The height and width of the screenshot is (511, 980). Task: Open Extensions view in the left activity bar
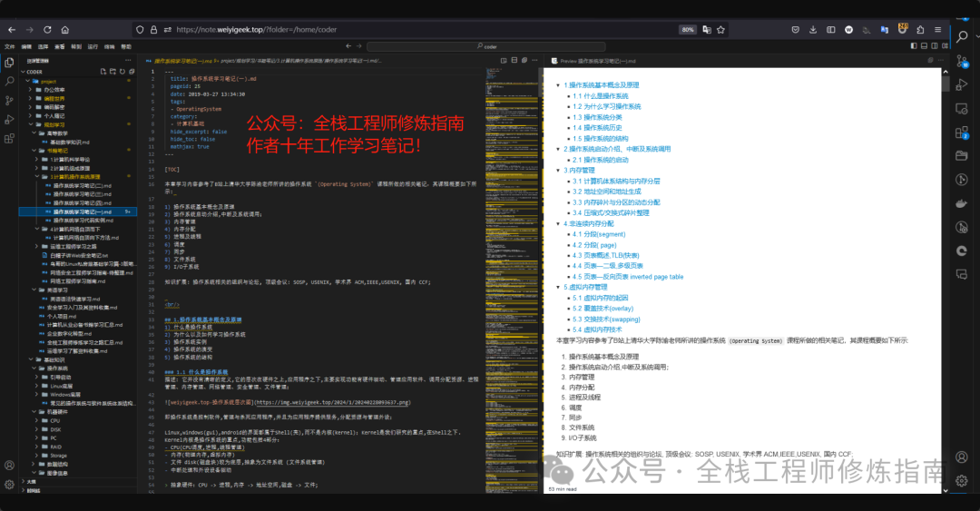pyautogui.click(x=9, y=138)
